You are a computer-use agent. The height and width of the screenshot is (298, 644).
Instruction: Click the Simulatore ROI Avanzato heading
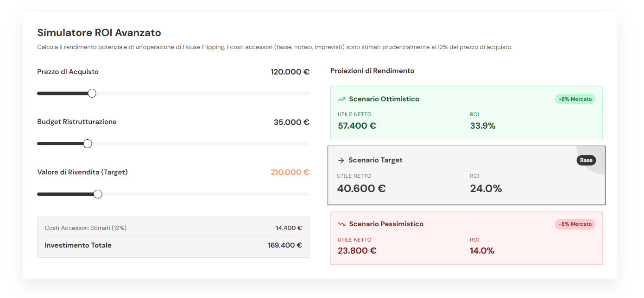point(99,33)
